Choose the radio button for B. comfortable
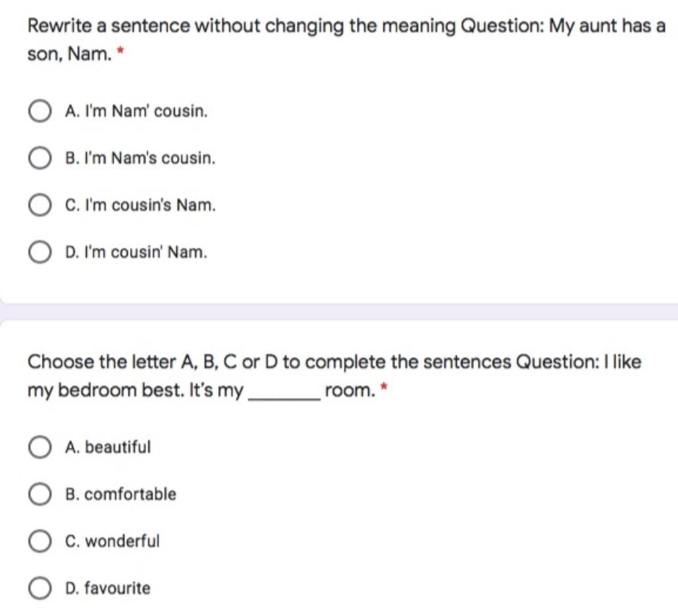Screen dimensions: 678x616 coord(40,494)
